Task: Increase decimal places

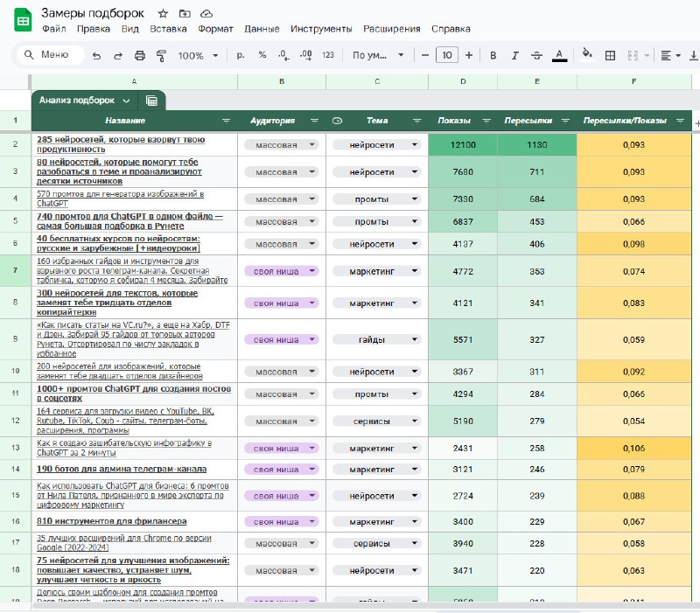Action: pyautogui.click(x=305, y=55)
